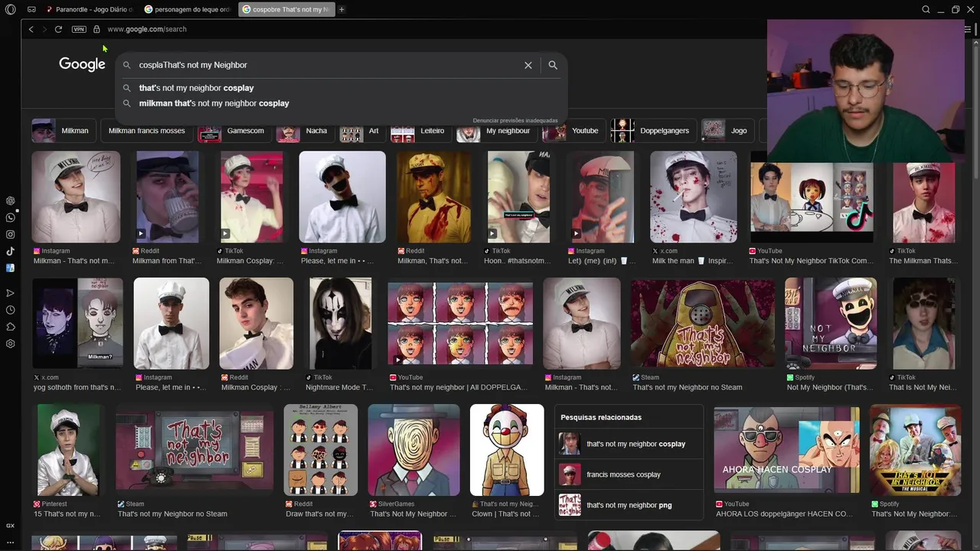Image resolution: width=980 pixels, height=551 pixels.
Task: Open related search "francis mosses cosplay"
Action: tap(629, 474)
